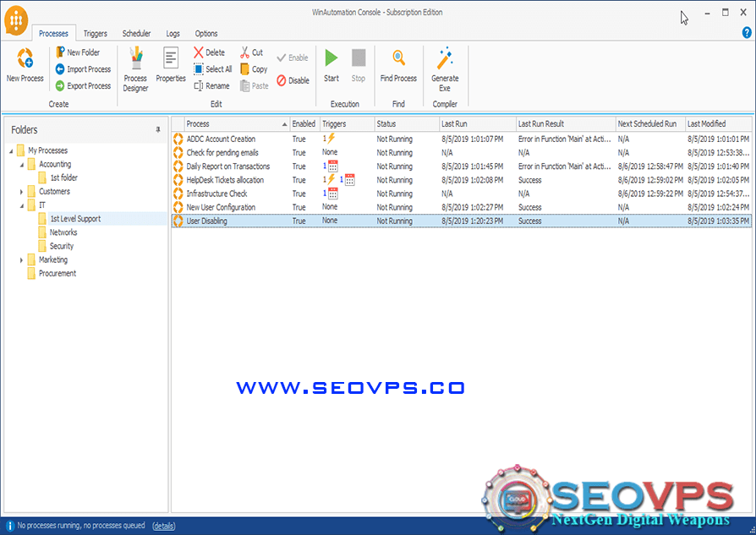The width and height of the screenshot is (756, 535).
Task: Sort by the Last Run column
Action: pos(477,124)
